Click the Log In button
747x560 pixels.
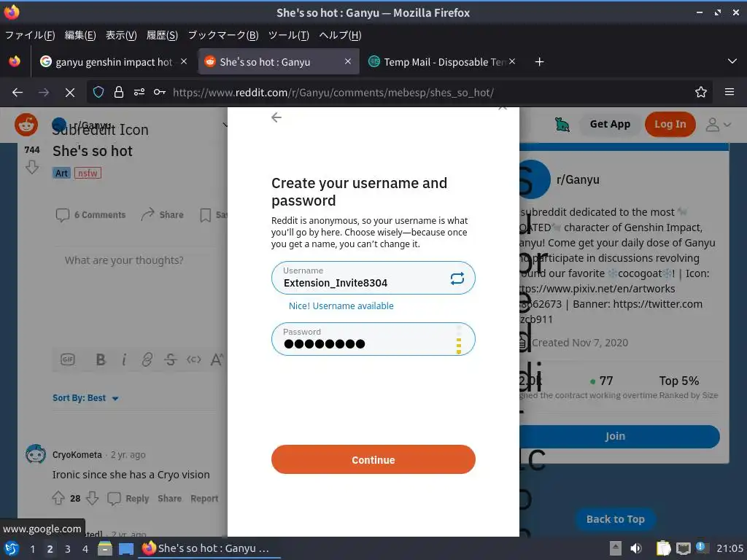click(x=670, y=124)
